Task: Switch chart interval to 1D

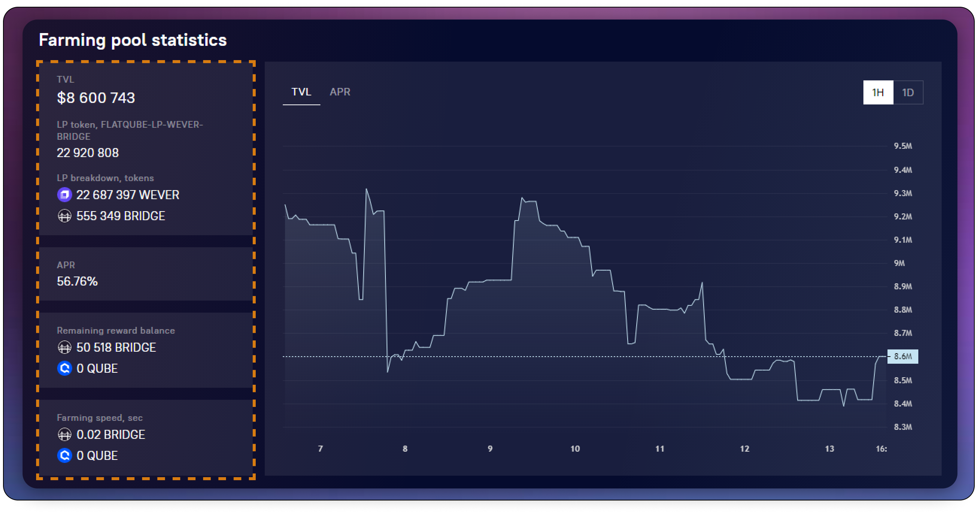Action: click(908, 92)
